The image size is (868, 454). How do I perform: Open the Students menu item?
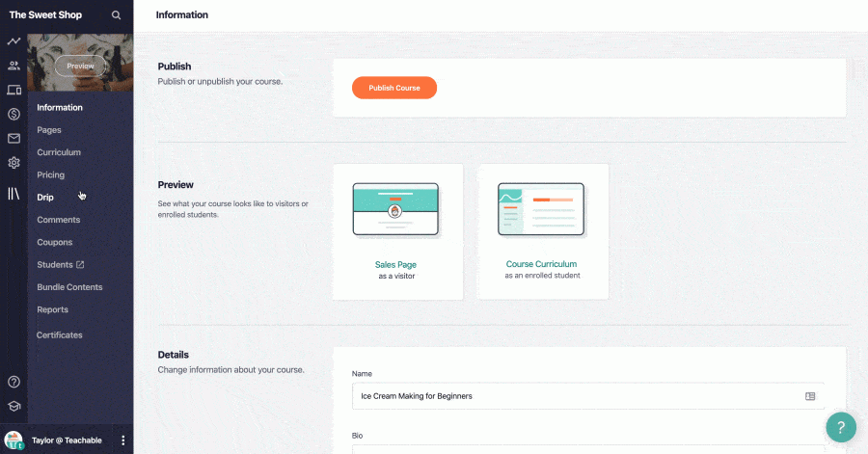coord(55,265)
